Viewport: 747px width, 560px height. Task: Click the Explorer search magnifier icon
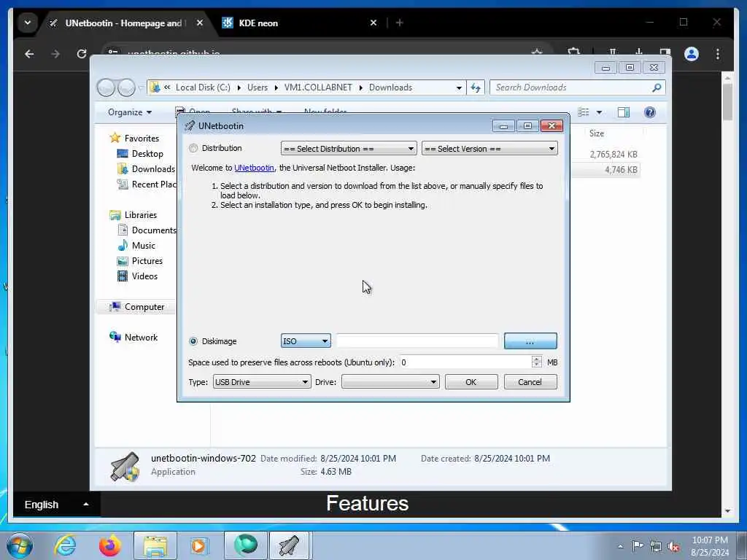pos(657,87)
